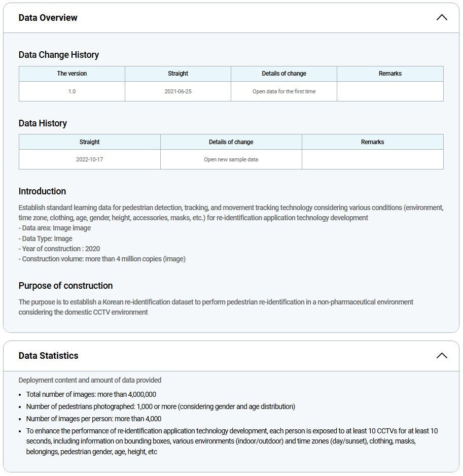The height and width of the screenshot is (476, 463).
Task: Click the Introduction heading
Action: pos(42,191)
